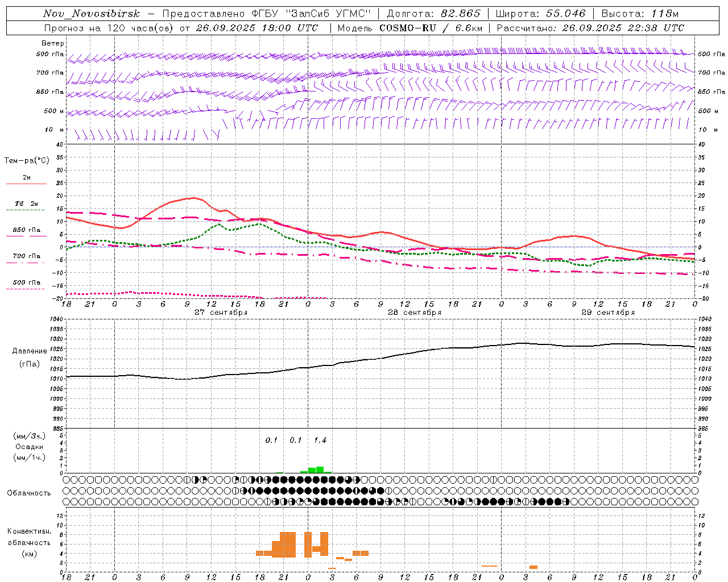Click the 700 гПа temperature legend entry
Image resolution: width=728 pixels, height=582 pixels.
click(26, 258)
